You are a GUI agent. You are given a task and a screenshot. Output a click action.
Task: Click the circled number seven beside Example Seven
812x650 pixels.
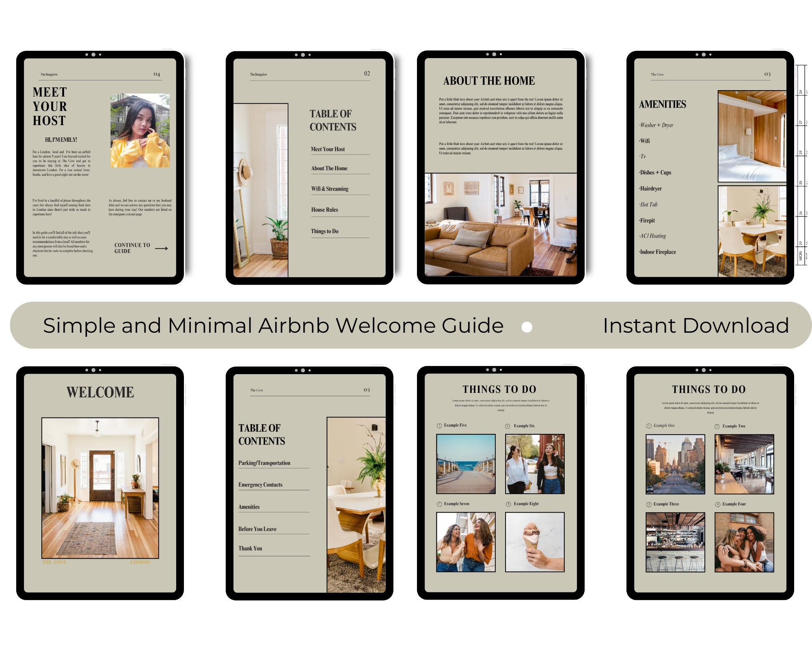[x=440, y=504]
